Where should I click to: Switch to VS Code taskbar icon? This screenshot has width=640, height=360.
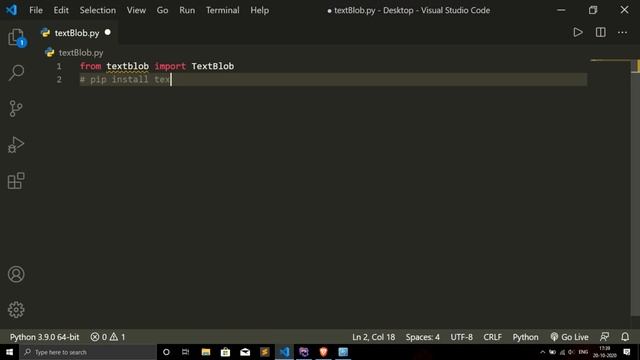pyautogui.click(x=284, y=352)
